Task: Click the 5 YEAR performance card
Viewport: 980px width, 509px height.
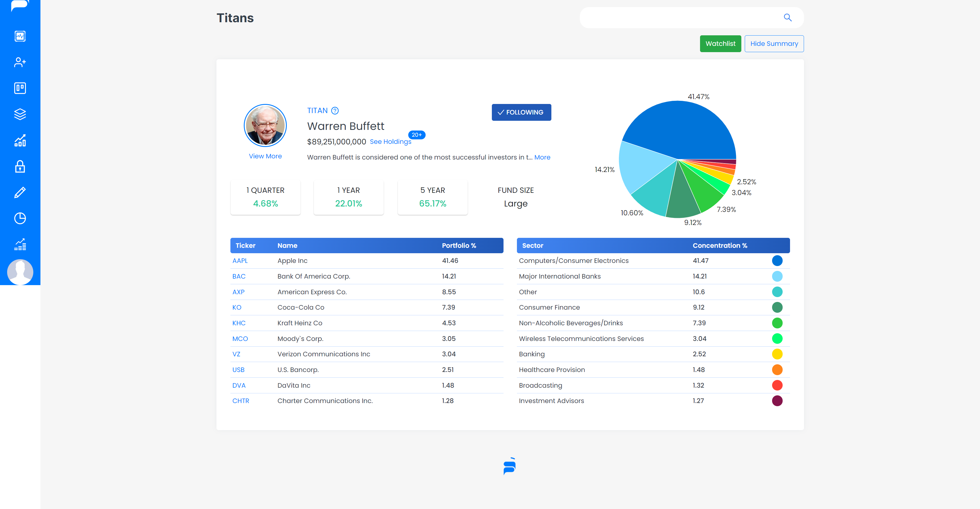Action: click(433, 197)
